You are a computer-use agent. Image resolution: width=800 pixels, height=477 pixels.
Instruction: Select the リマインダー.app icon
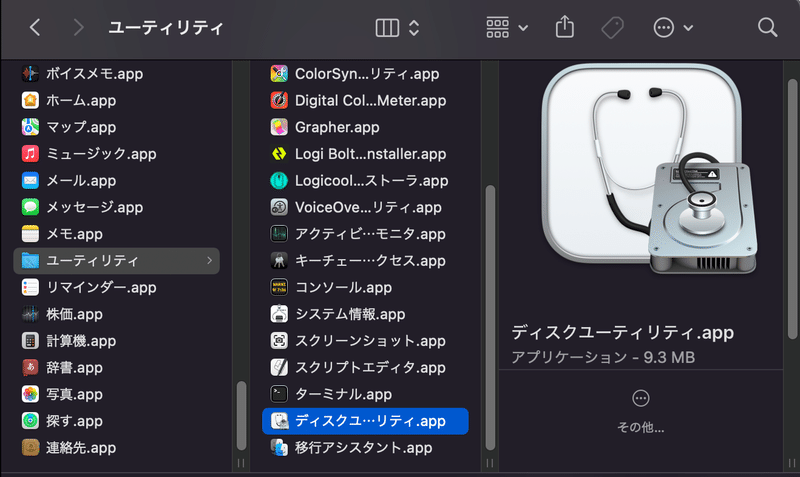coord(30,287)
